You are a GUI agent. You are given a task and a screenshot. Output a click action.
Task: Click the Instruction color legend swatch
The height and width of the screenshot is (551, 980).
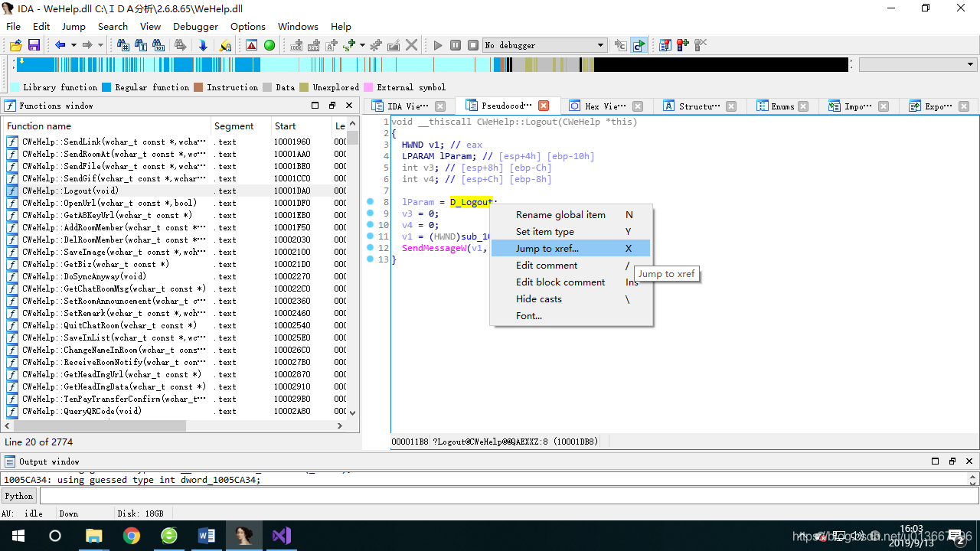(x=198, y=87)
